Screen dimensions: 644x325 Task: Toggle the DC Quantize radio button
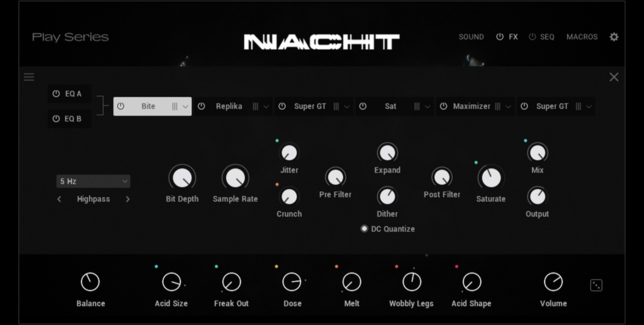pyautogui.click(x=364, y=229)
